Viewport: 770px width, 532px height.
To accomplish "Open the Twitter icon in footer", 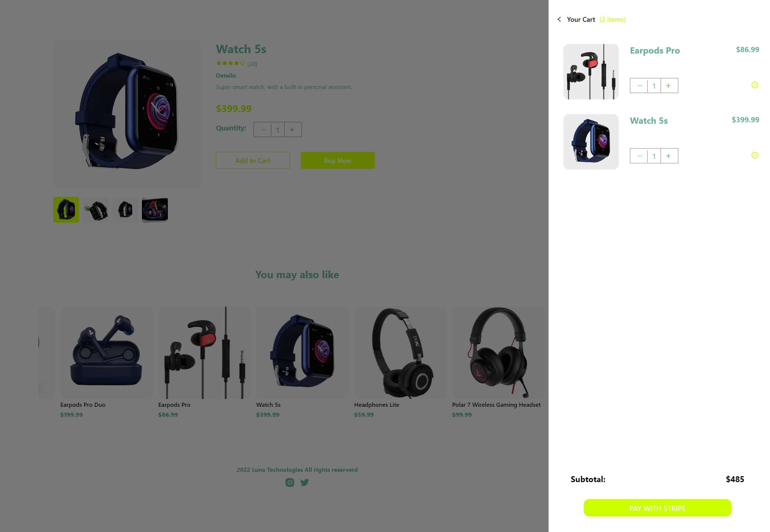I will [305, 482].
